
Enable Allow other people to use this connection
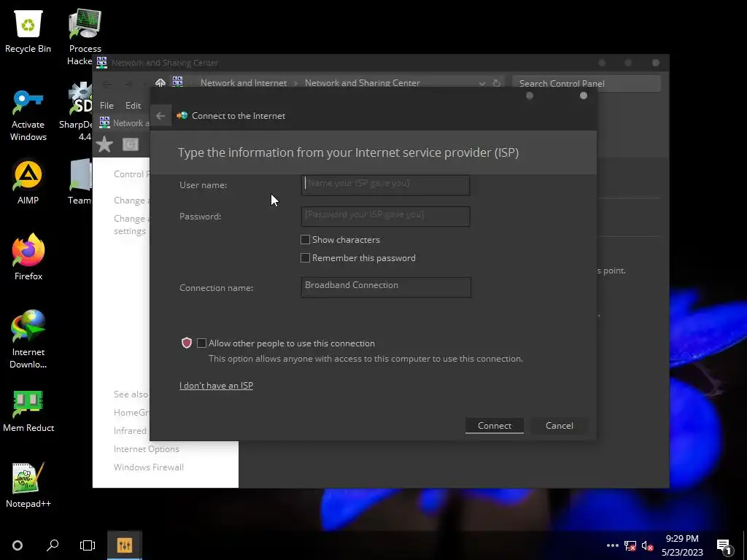pyautogui.click(x=201, y=343)
